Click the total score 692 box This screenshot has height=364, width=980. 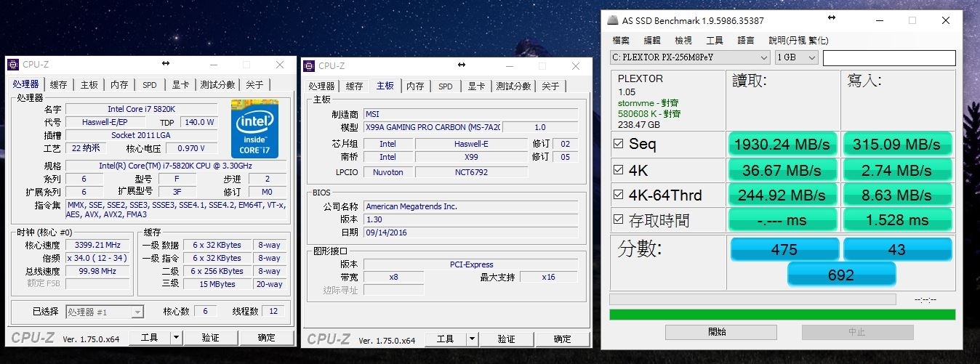pos(841,275)
